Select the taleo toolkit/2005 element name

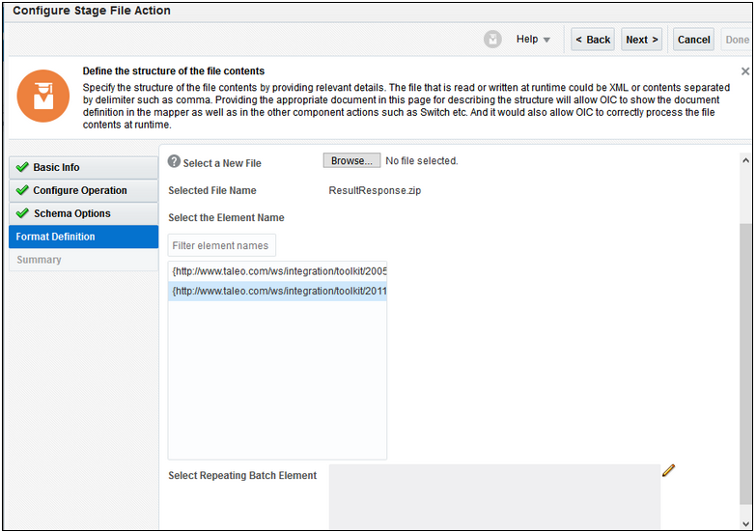(x=278, y=271)
